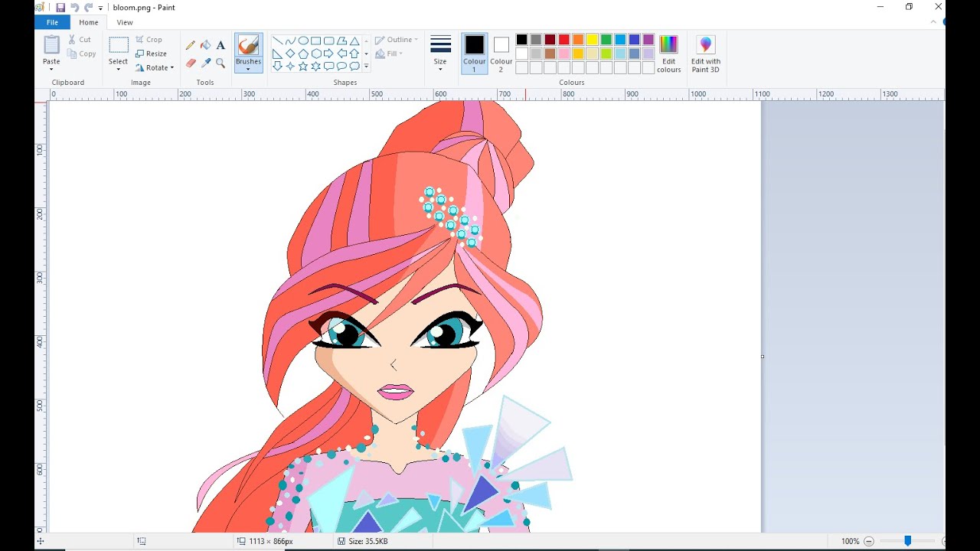Image resolution: width=980 pixels, height=551 pixels.
Task: Click the Redo arrow in title bar
Action: 88,7
